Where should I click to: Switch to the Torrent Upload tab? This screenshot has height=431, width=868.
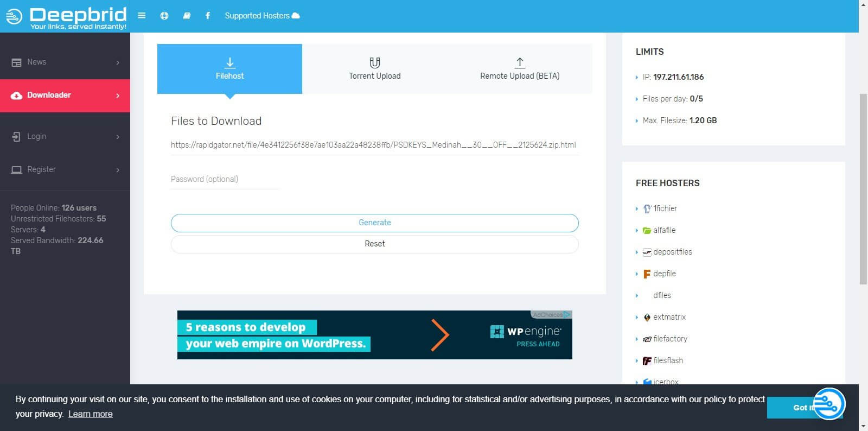click(374, 69)
